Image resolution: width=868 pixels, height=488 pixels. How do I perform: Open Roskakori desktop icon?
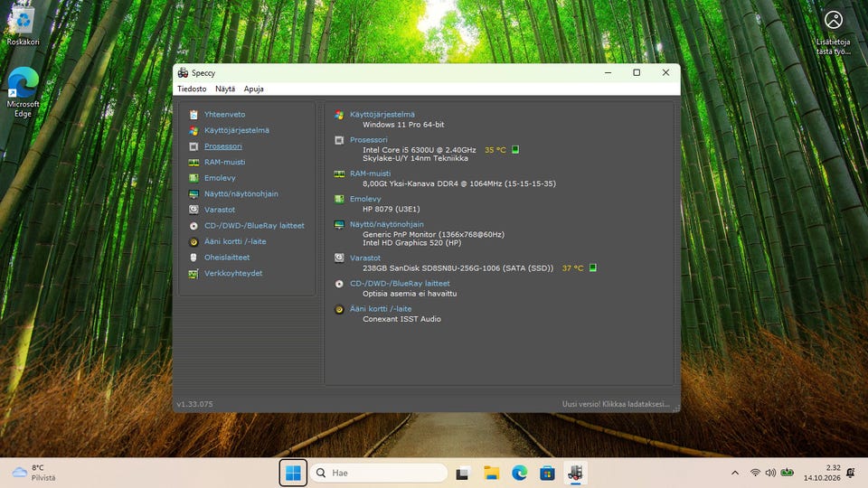coord(23,26)
